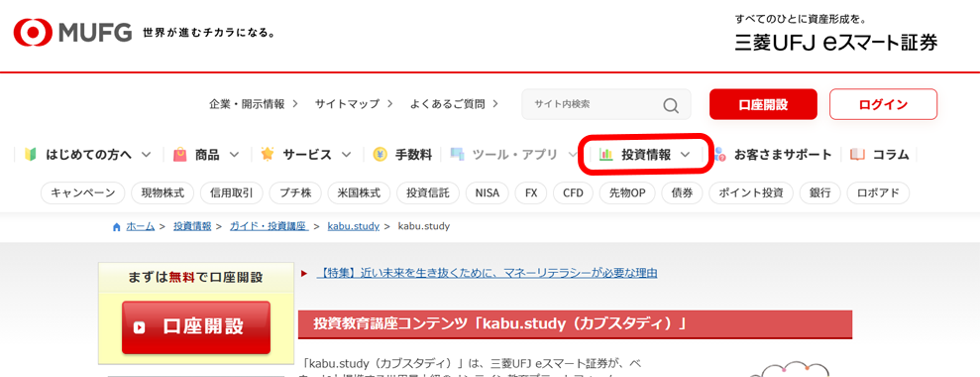The width and height of the screenshot is (980, 377).
Task: Click the beginner mark icon beside はじめての方へ
Action: pyautogui.click(x=31, y=154)
